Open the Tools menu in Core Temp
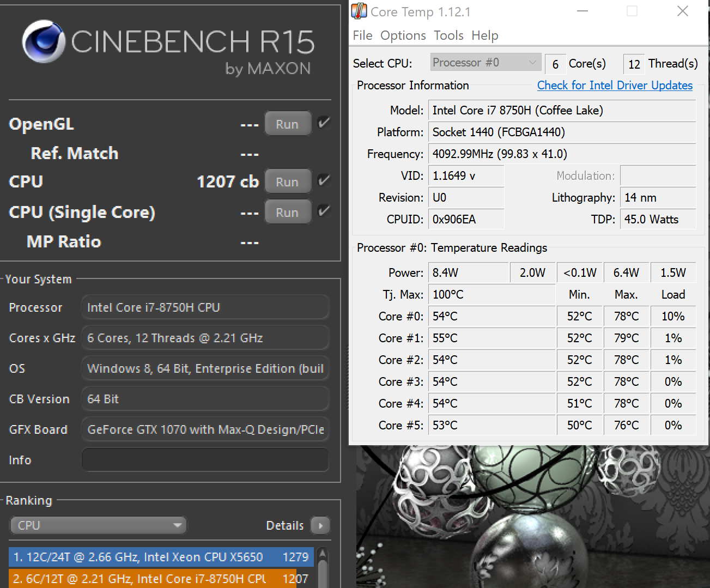 [448, 35]
